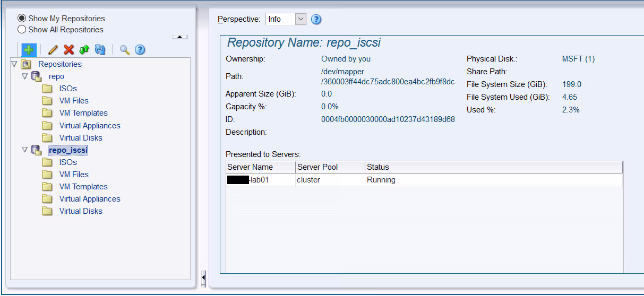Viewport: 644px width, 296px height.
Task: Click the pencil edit repository icon
Action: click(x=53, y=50)
